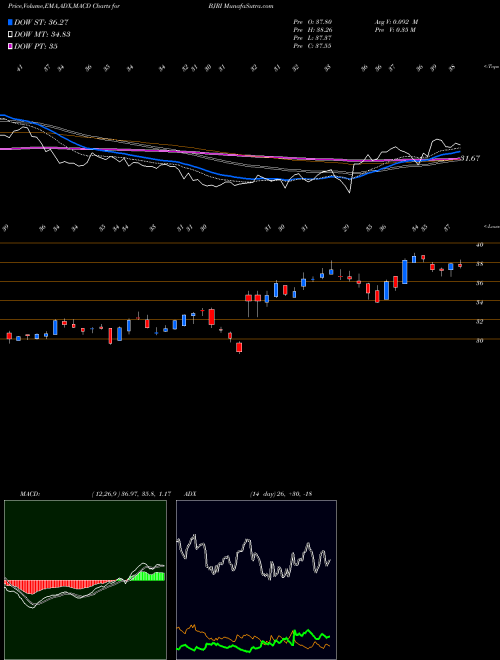Viewport: 500px width, 660px height.
Task: Click the ADX (14 day) values text
Action: (281, 494)
